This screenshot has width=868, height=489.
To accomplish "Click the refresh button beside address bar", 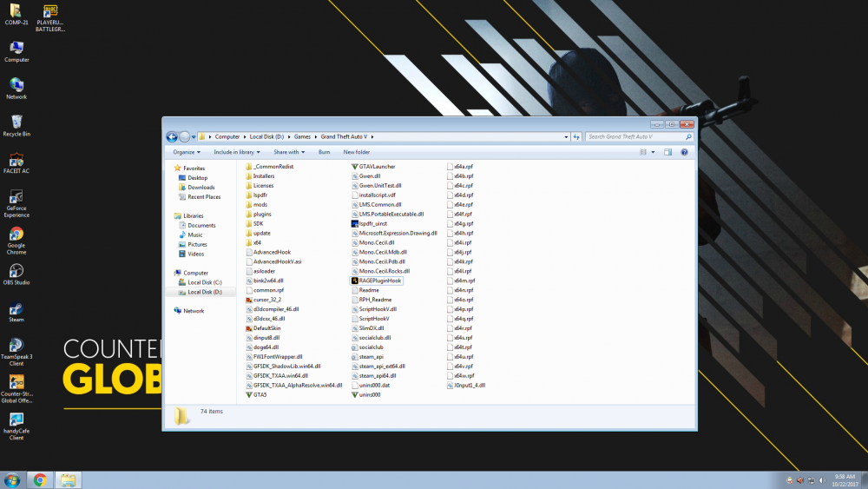I will [576, 136].
